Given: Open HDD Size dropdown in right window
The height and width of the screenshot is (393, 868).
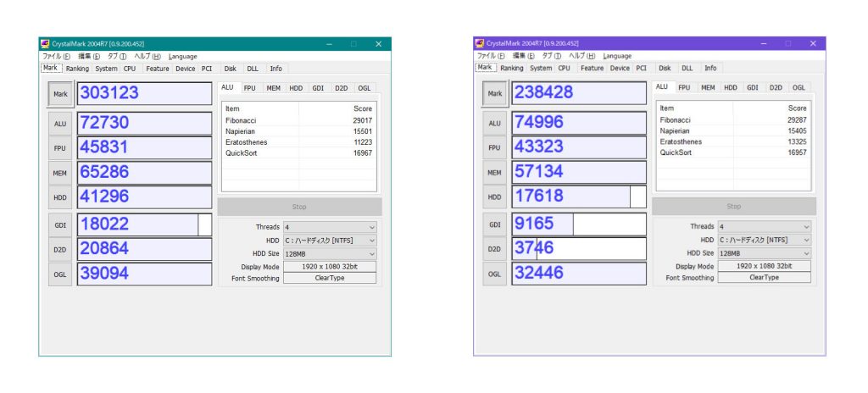Looking at the screenshot, I should click(x=765, y=253).
